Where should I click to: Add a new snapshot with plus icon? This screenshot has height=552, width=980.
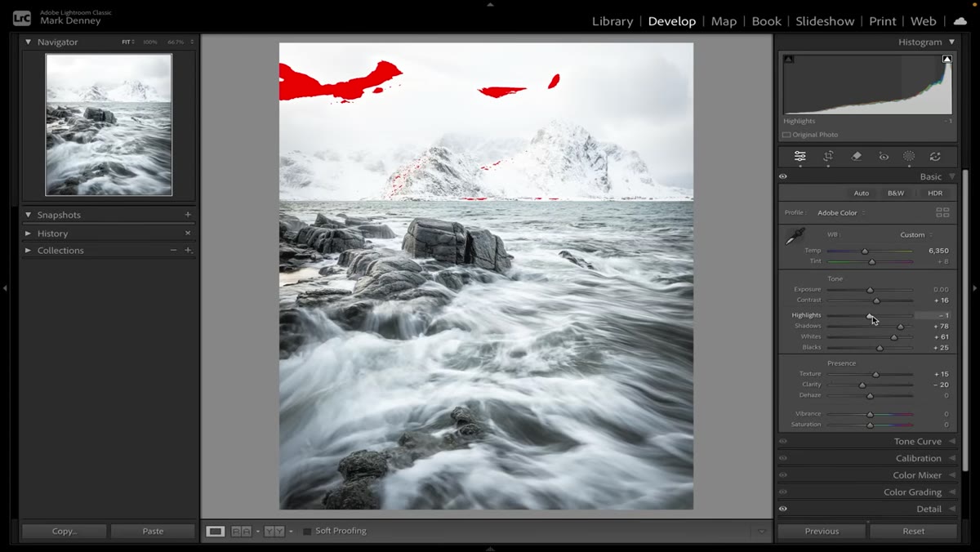point(188,215)
